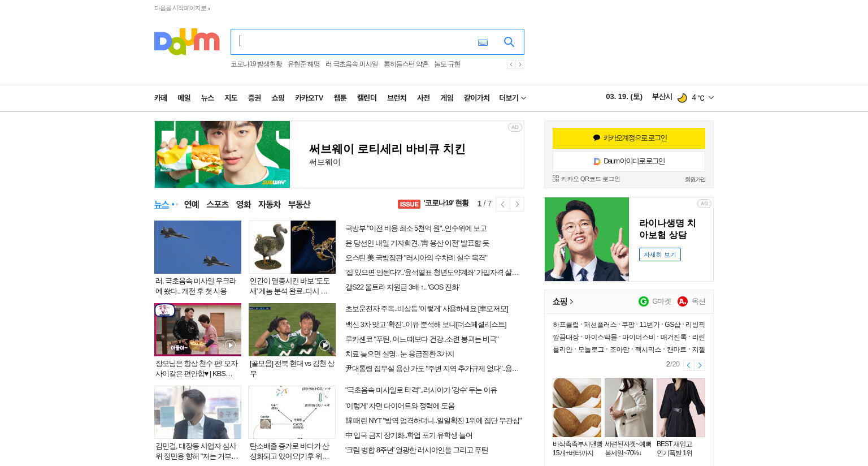This screenshot has width=868, height=466.
Task: Click the 마이더스비 shopping link
Action: point(638,338)
